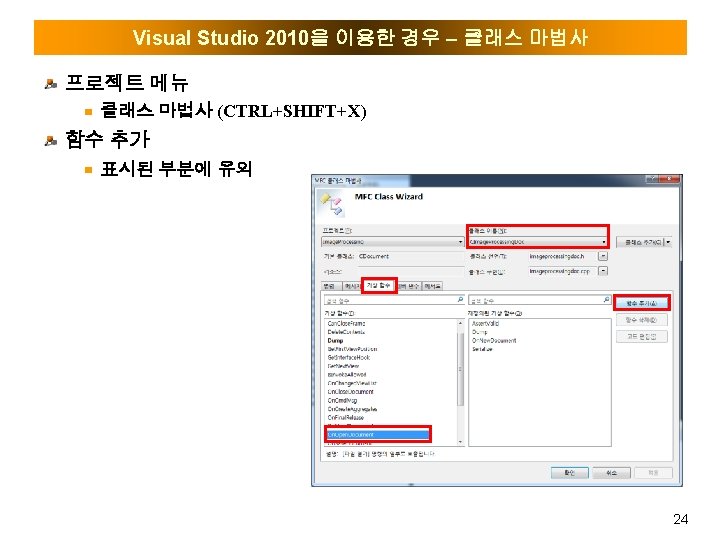
Task: Close the MFC Class Wizard window
Action: pyautogui.click(x=670, y=179)
